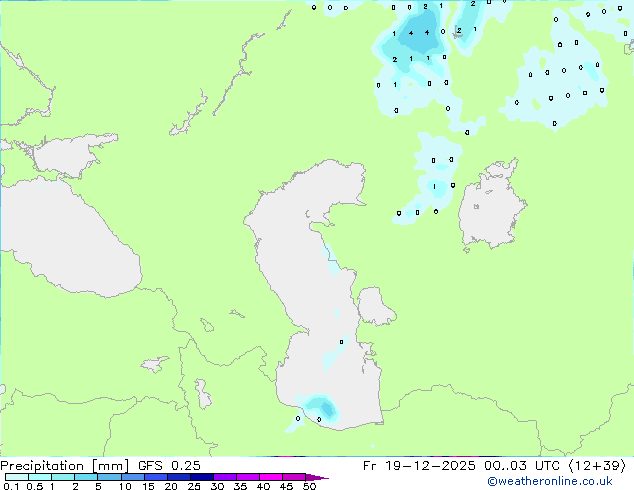Image resolution: width=634 pixels, height=490 pixels.
Task: Click the 35–40 mm legend swatch
Action: coord(248,477)
